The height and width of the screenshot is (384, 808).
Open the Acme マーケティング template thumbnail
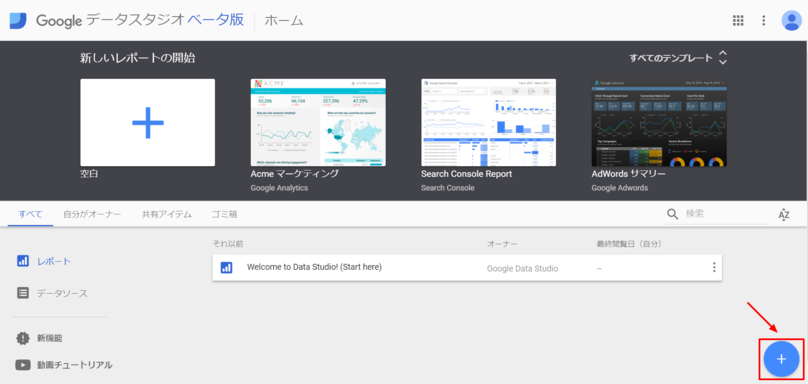click(318, 123)
